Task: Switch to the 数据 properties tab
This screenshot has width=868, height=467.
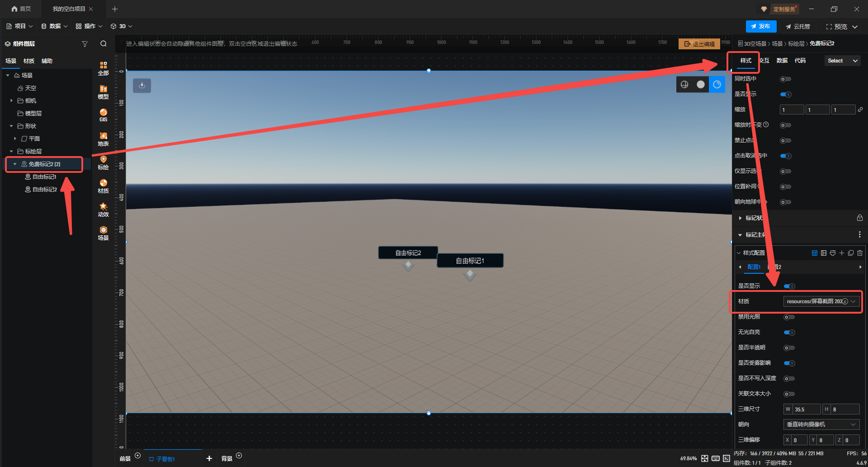Action: [782, 61]
